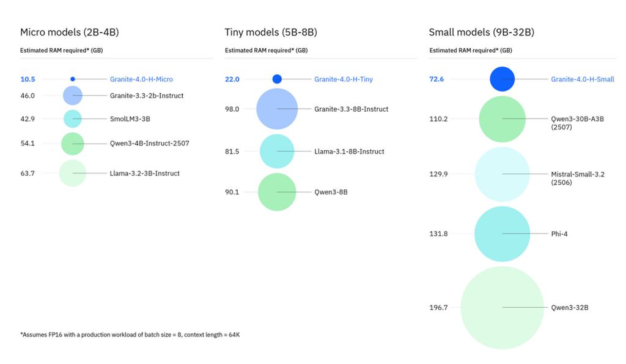Click the SmolLM3-3B teal bubble
The image size is (626, 364).
tap(73, 119)
